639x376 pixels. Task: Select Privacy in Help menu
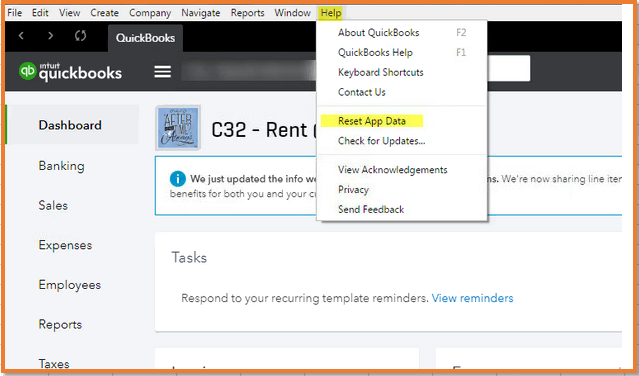(402, 190)
